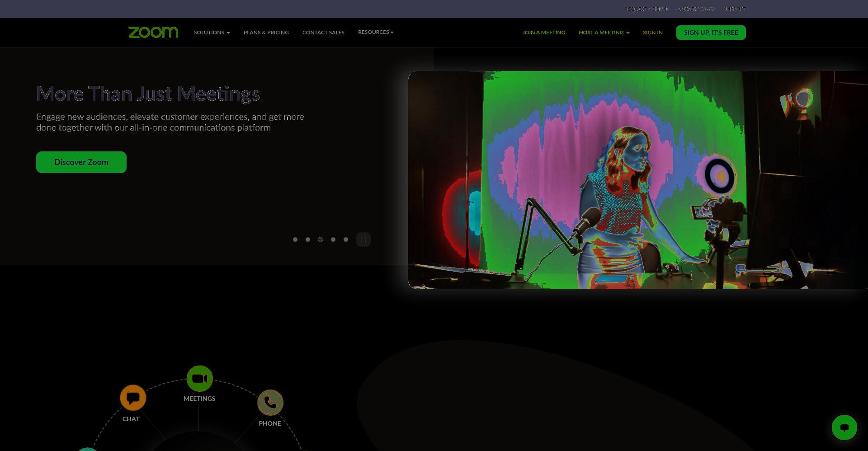Expand the Solutions dropdown menu
The height and width of the screenshot is (451, 868).
click(212, 33)
